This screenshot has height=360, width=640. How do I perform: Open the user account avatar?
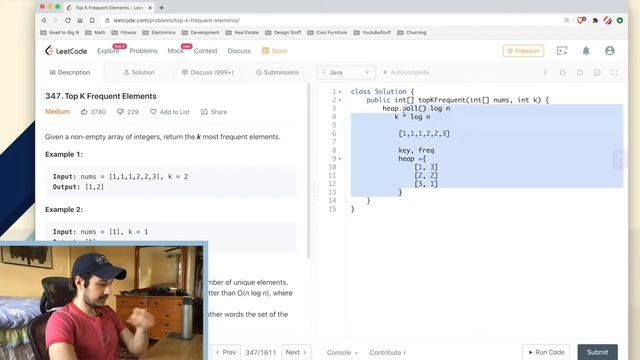click(x=610, y=51)
